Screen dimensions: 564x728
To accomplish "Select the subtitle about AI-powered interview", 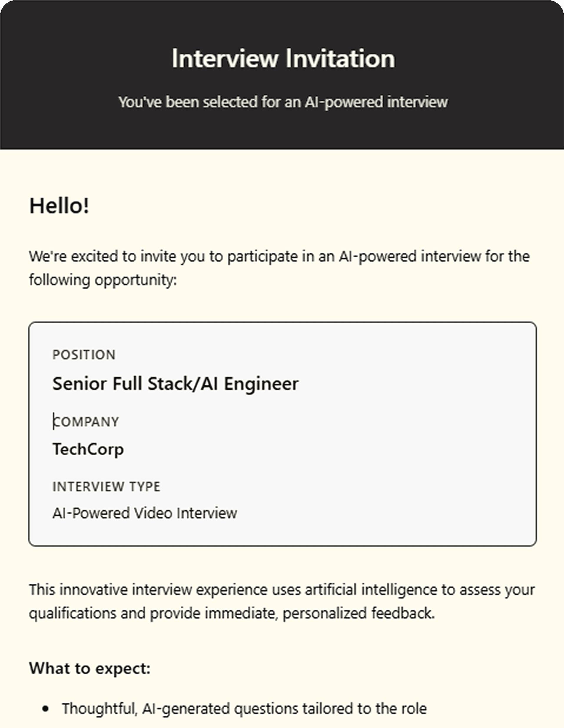I will [283, 102].
